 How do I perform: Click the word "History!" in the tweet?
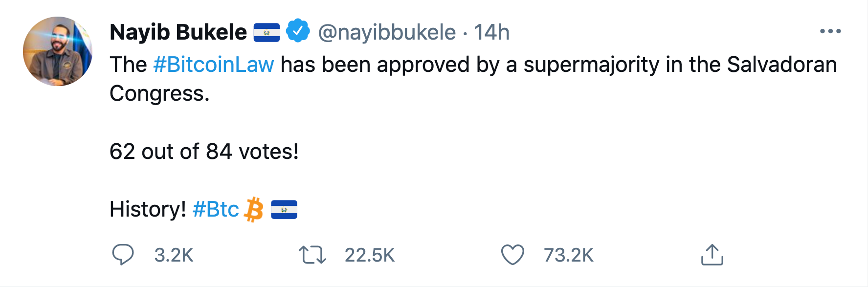pyautogui.click(x=148, y=210)
